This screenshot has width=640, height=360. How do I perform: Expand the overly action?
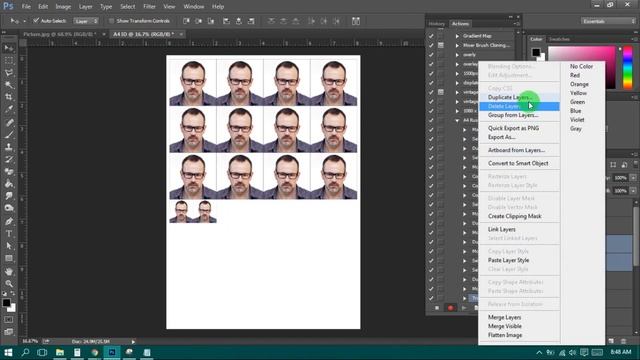(x=457, y=55)
